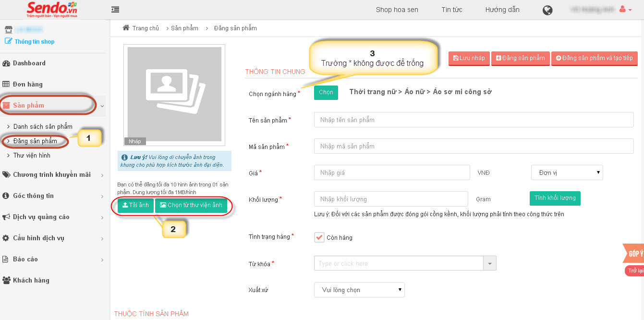644x320 pixels.
Task: Click the hamburger menu toggle icon
Action: 115,10
